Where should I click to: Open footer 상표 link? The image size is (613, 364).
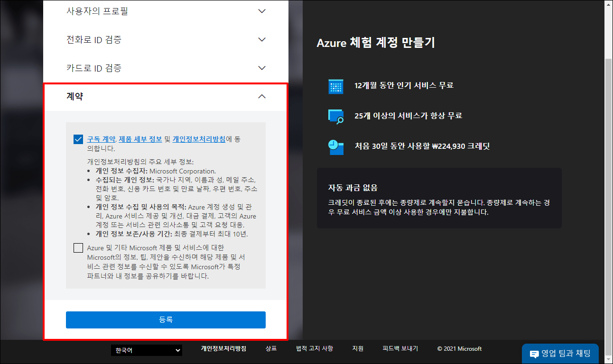pos(271,348)
